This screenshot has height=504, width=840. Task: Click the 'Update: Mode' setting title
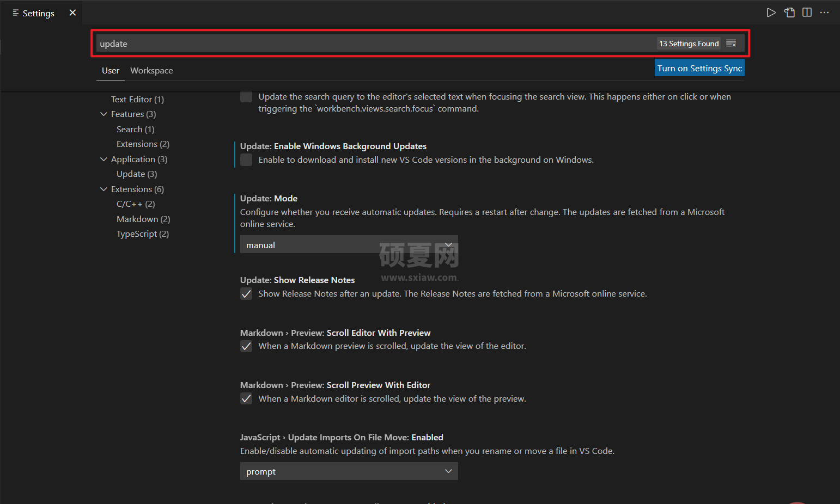pos(269,199)
